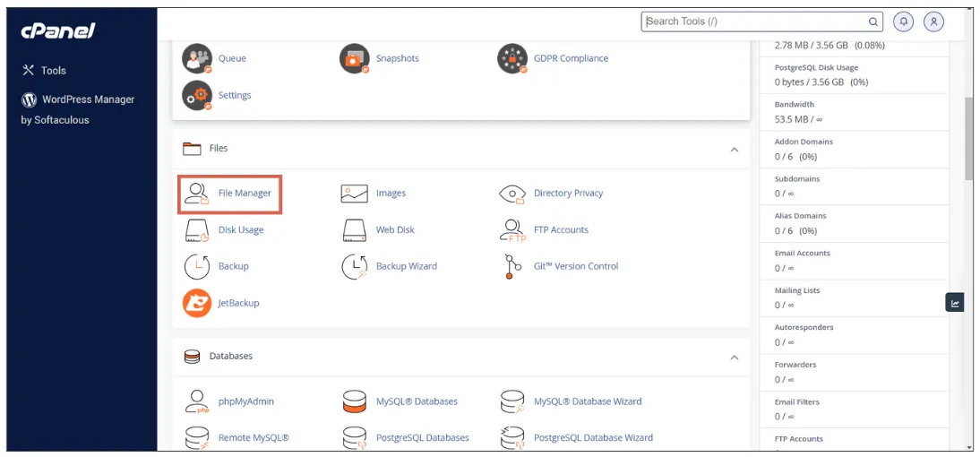Click the phpMyAdmin icon
Viewport: 980px width, 457px height.
click(197, 402)
